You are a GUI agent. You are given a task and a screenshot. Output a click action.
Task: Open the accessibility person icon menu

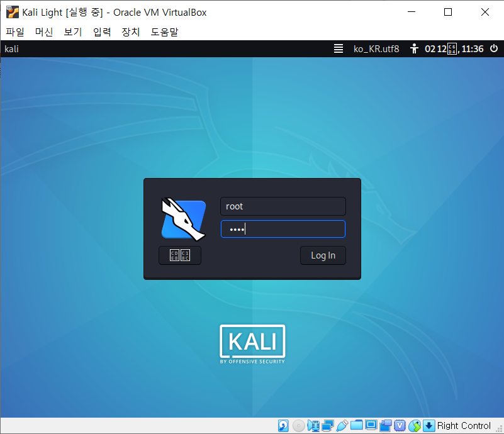click(414, 48)
